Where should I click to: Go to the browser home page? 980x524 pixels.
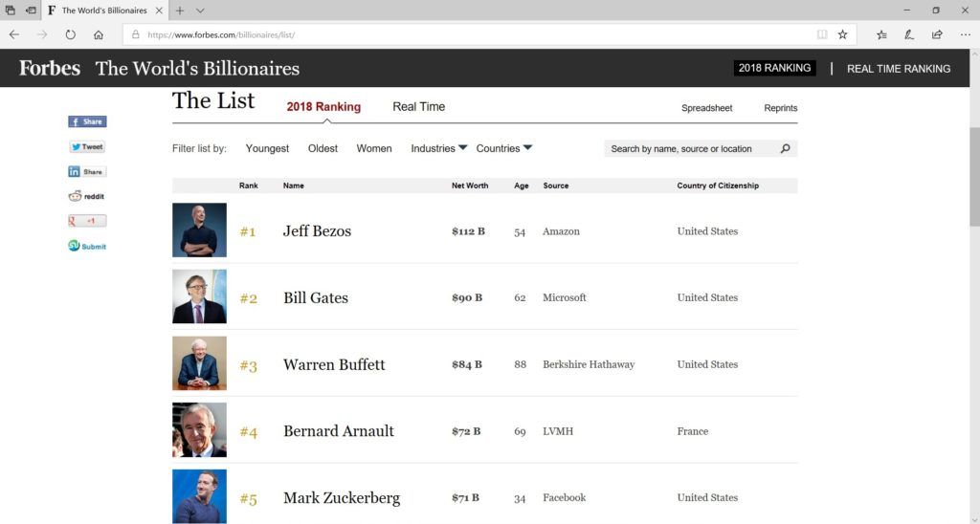click(x=99, y=34)
